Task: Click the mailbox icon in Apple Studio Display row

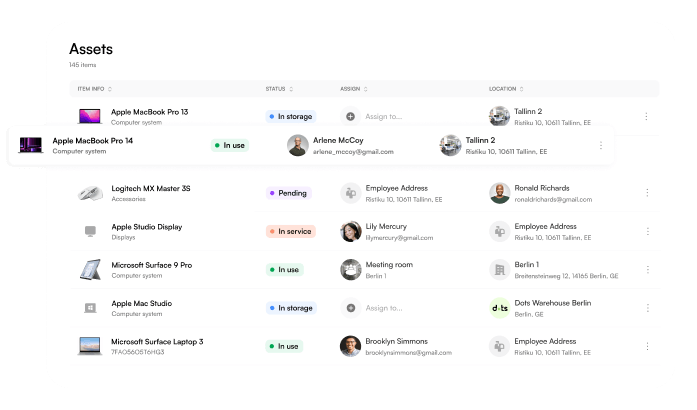Action: coord(500,231)
